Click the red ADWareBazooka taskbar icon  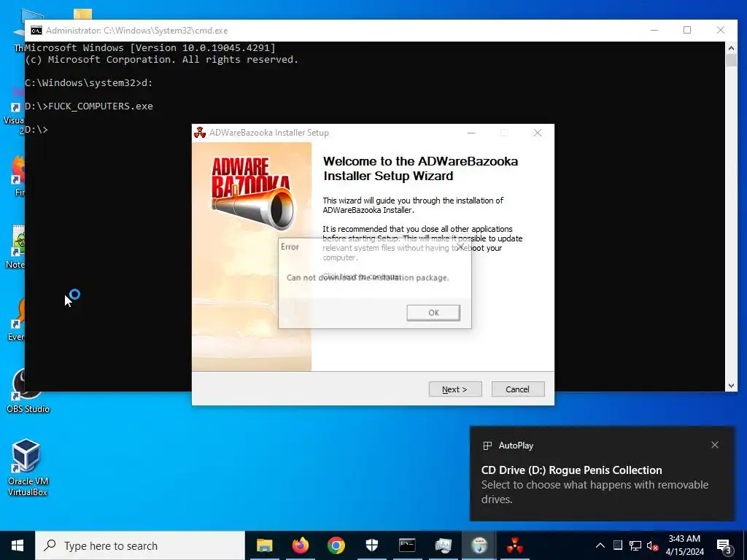(x=514, y=545)
